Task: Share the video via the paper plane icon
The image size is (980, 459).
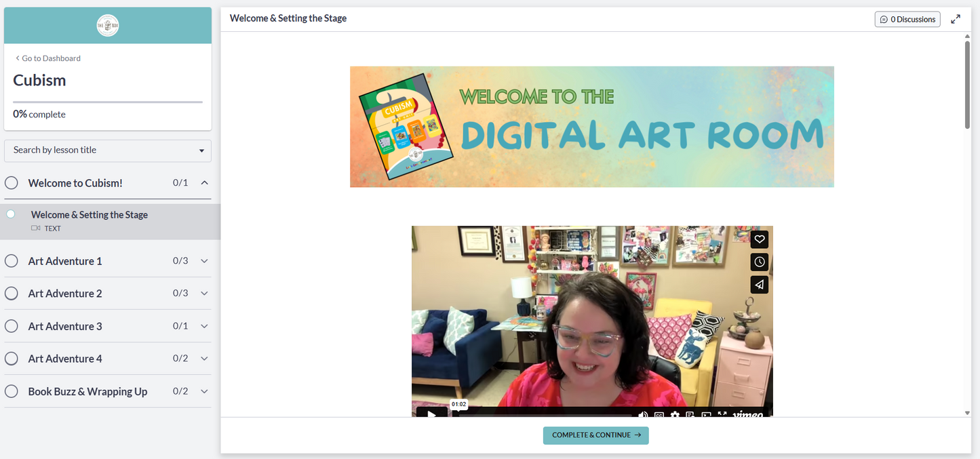Action: tap(759, 284)
